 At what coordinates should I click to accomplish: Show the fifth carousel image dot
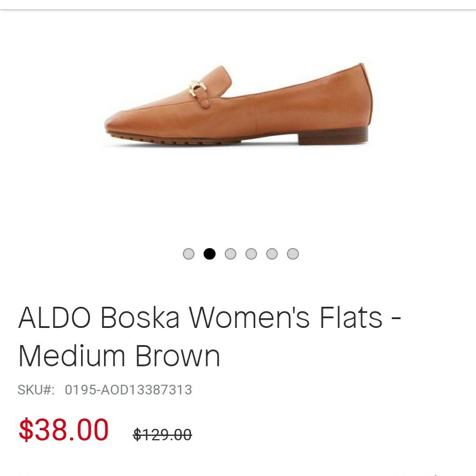[271, 254]
